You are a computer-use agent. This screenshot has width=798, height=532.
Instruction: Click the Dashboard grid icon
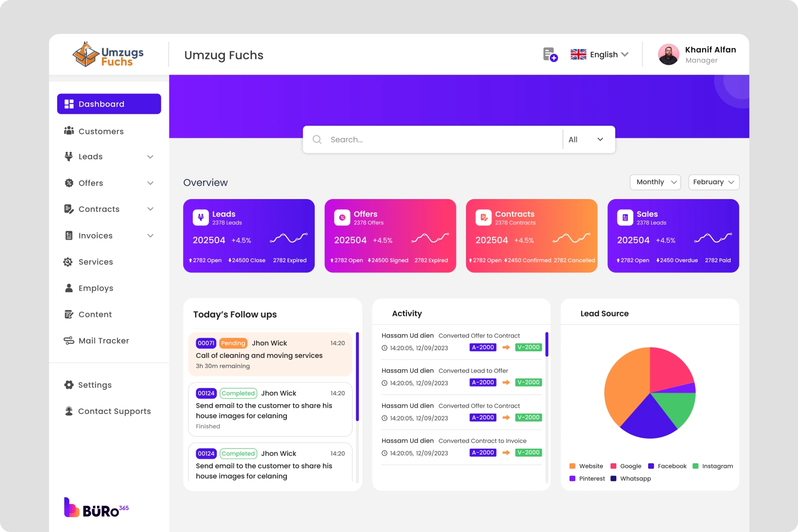pos(69,104)
